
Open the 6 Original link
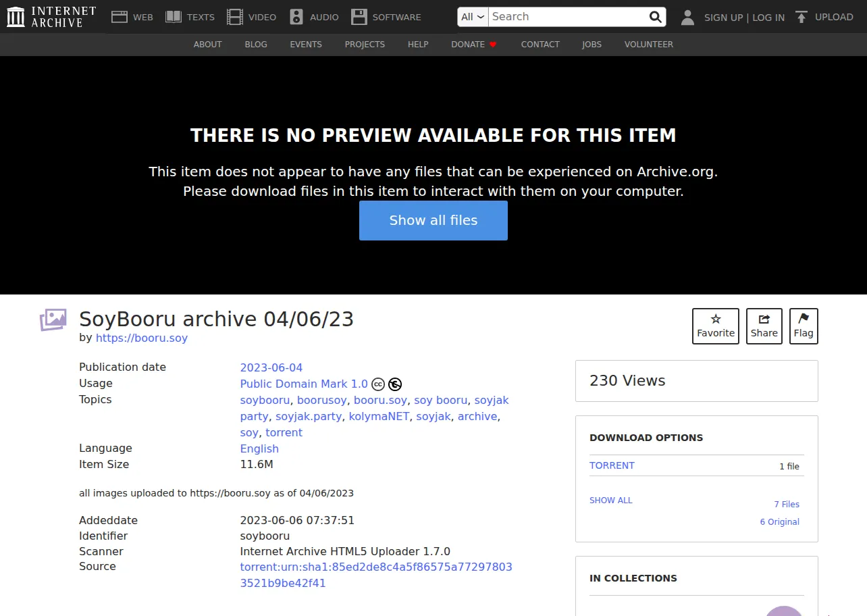pyautogui.click(x=780, y=522)
